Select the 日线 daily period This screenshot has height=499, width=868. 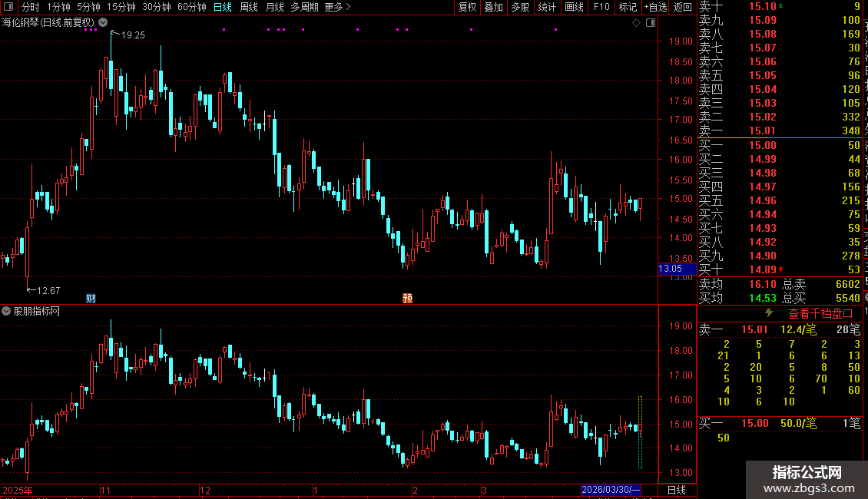(x=223, y=7)
